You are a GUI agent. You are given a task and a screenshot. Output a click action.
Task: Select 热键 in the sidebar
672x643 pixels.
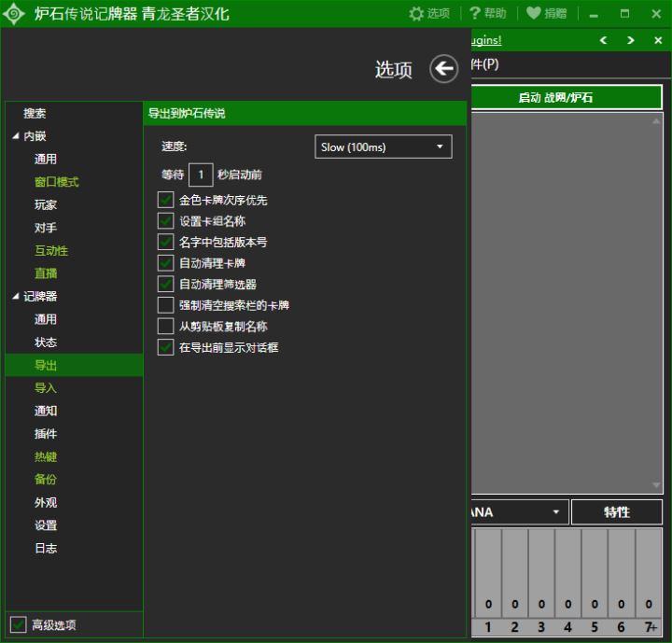(46, 456)
